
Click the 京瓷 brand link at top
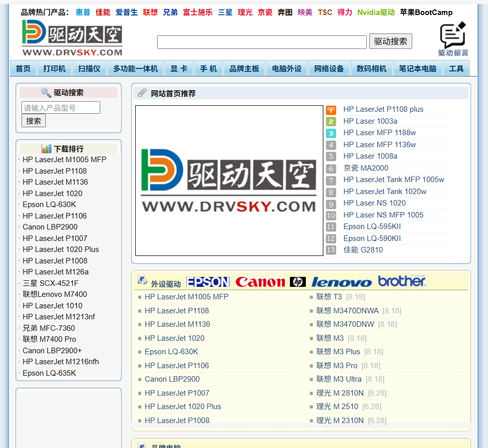tap(265, 12)
